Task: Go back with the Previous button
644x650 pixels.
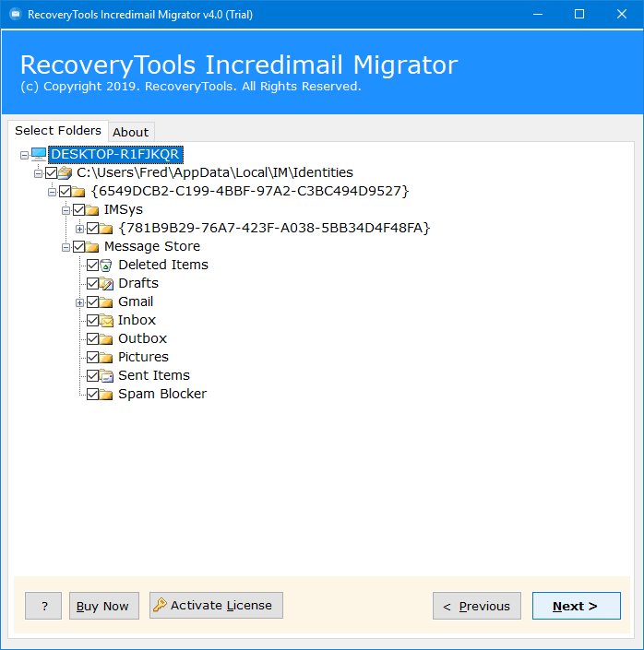Action: tap(477, 606)
